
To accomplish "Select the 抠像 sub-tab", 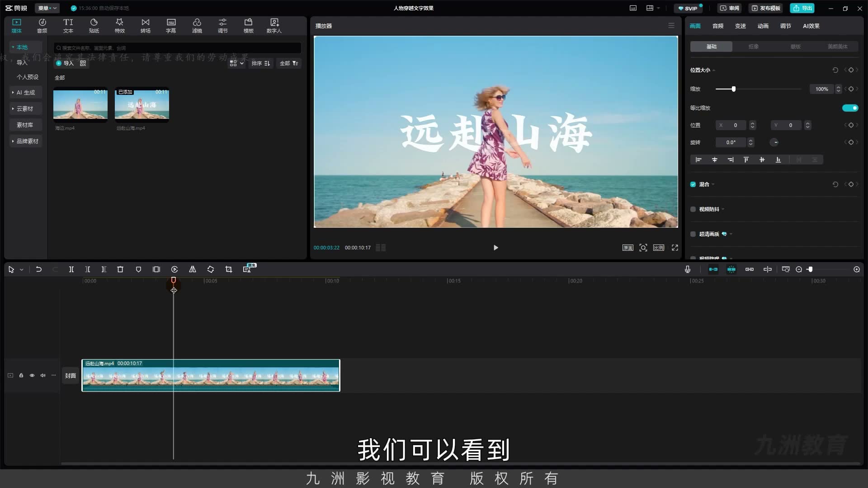I will (x=753, y=47).
